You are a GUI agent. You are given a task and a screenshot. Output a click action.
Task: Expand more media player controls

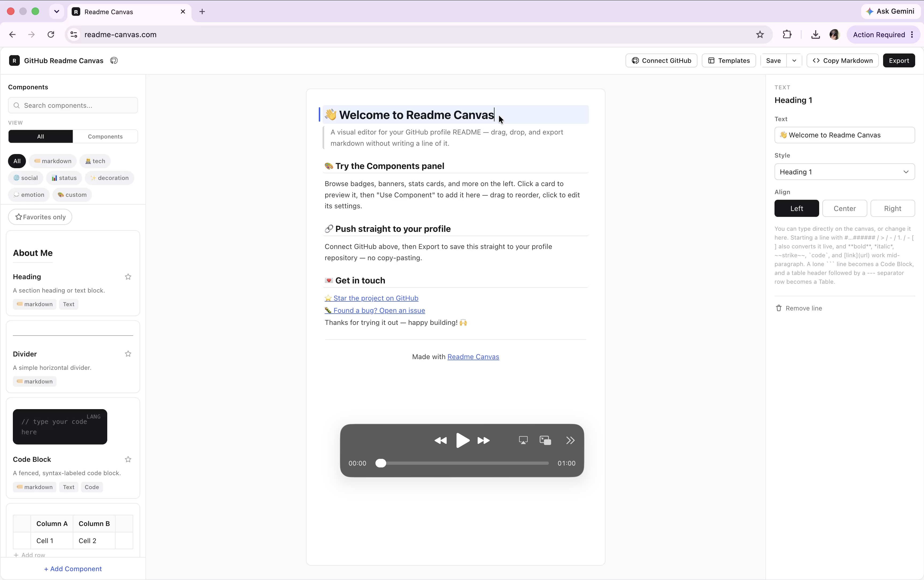coord(570,440)
